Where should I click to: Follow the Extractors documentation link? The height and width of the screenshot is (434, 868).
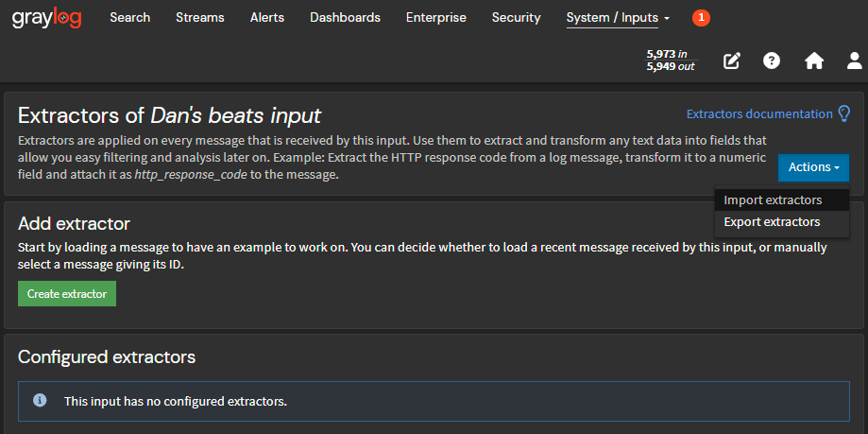point(759,113)
